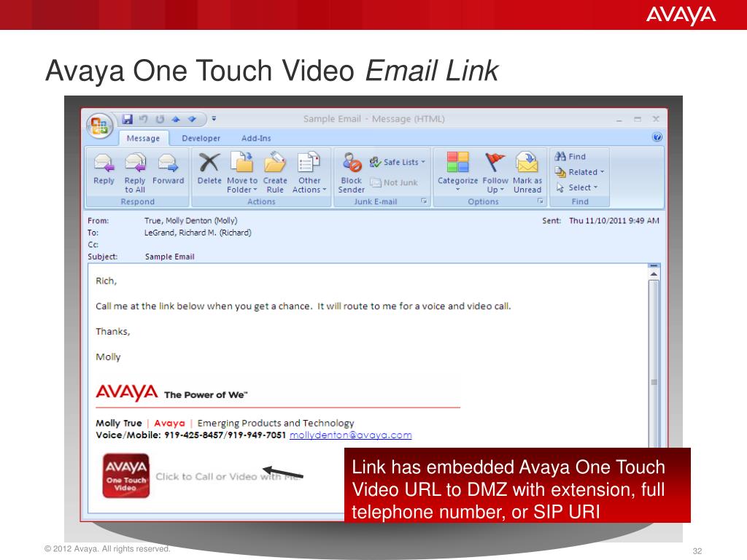
Task: Click the 'Thanks,' line in the body
Action: point(113,332)
